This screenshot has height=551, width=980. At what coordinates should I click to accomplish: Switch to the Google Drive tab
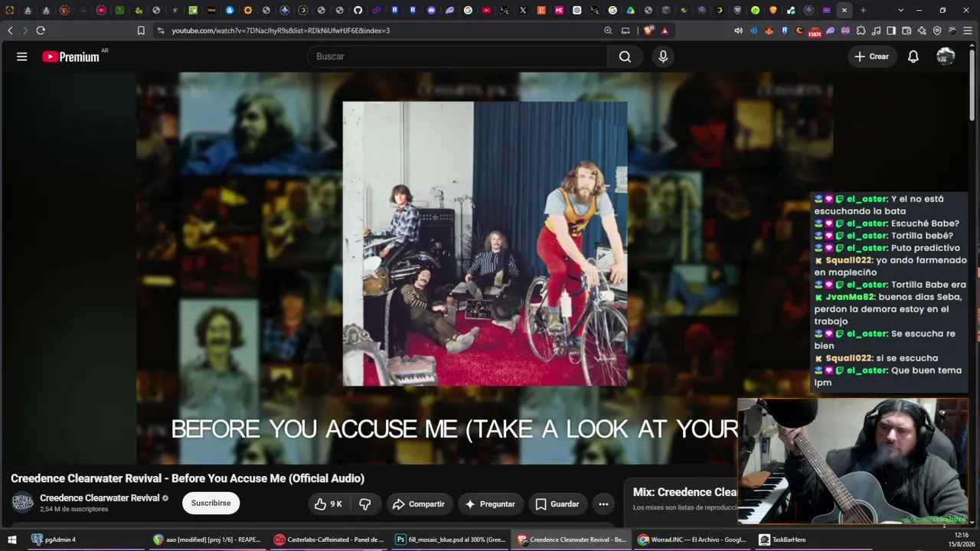[x=631, y=10]
